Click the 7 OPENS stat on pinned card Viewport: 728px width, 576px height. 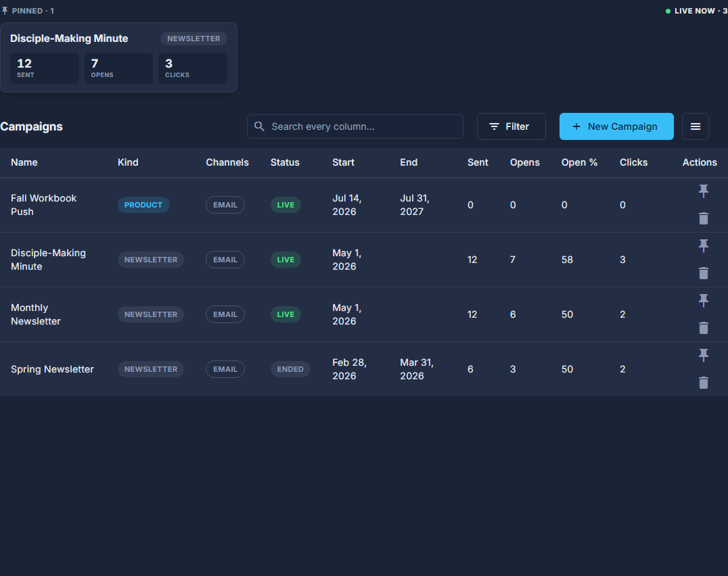(x=118, y=68)
